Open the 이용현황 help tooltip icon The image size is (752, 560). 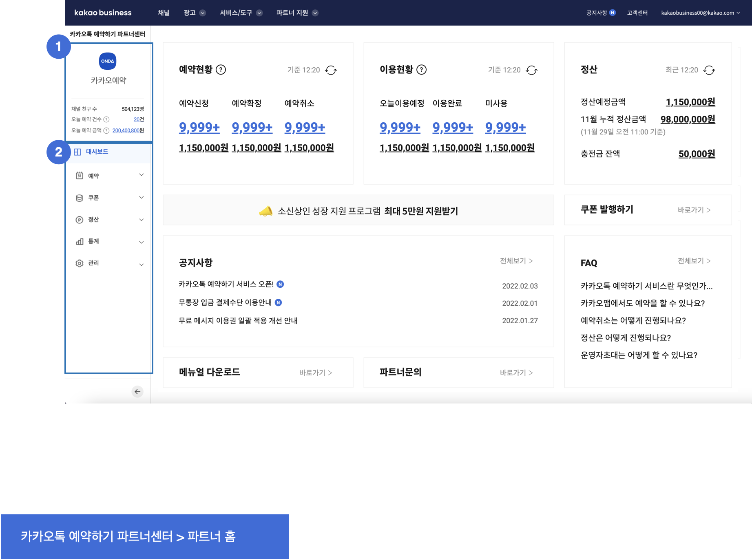pyautogui.click(x=421, y=70)
